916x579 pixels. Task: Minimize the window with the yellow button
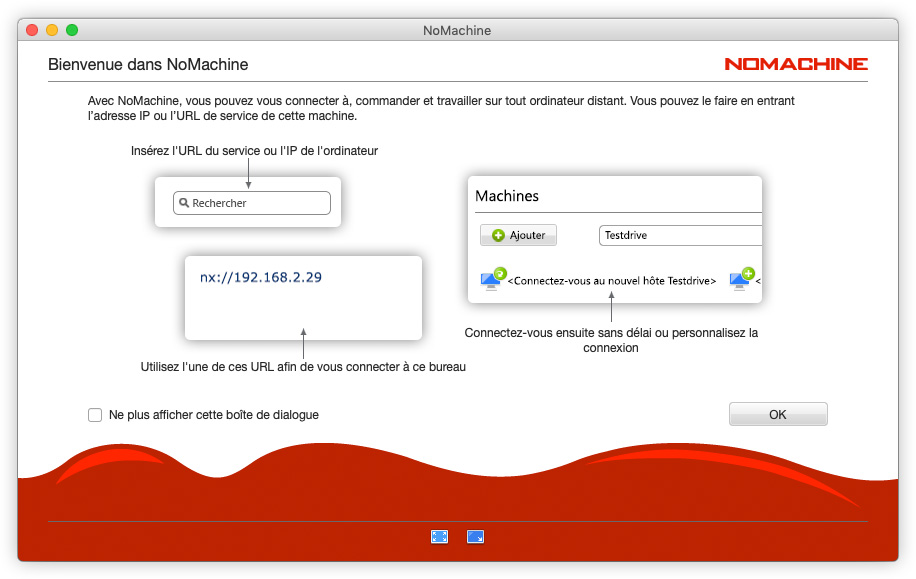coord(52,30)
